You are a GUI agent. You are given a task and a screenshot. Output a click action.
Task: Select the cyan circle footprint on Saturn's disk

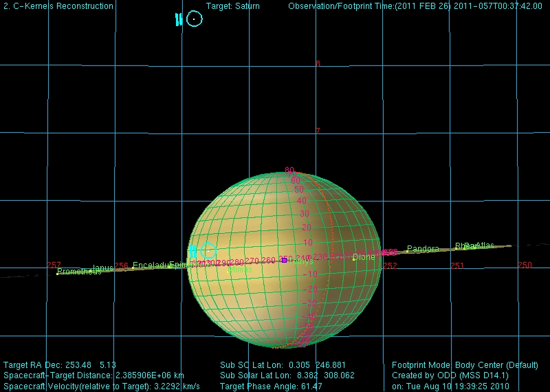coord(208,251)
